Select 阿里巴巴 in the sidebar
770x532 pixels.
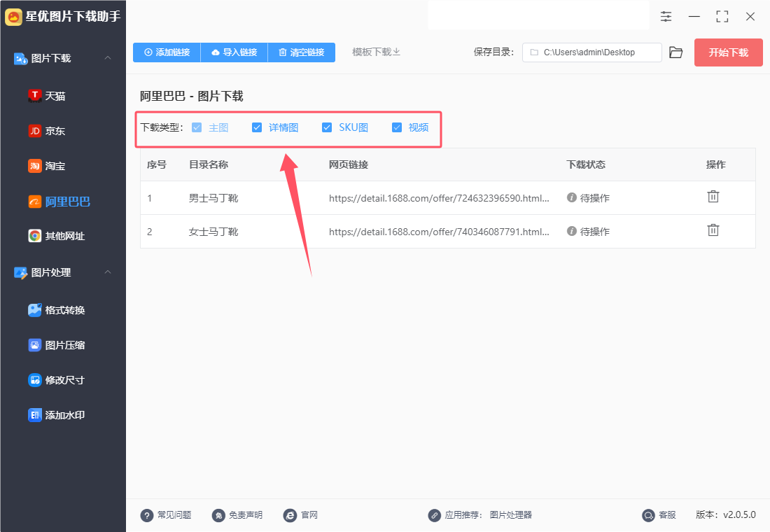(59, 202)
